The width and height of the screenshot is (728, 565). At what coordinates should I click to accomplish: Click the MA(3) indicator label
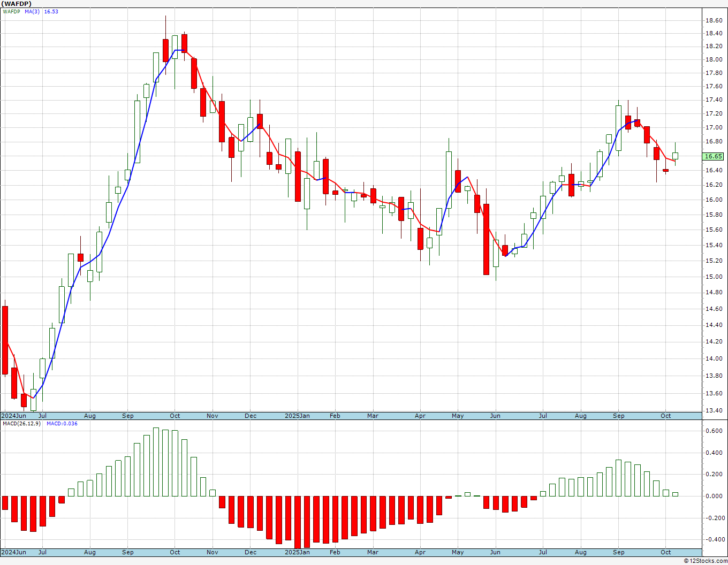tap(32, 11)
